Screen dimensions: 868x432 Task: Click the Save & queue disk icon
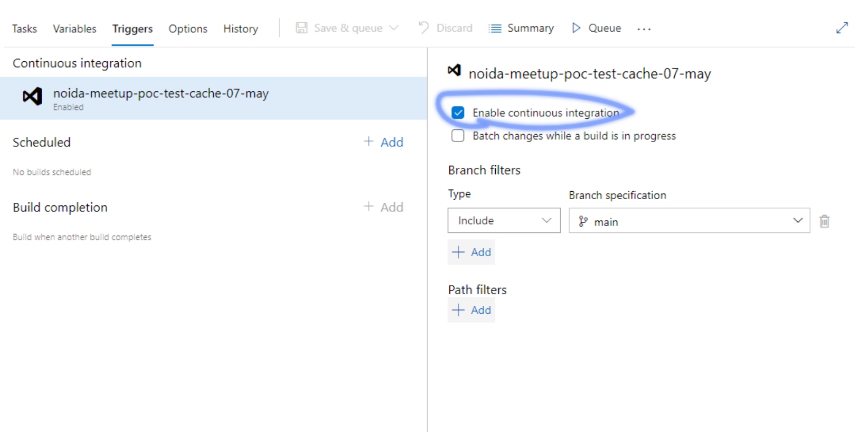click(x=301, y=28)
